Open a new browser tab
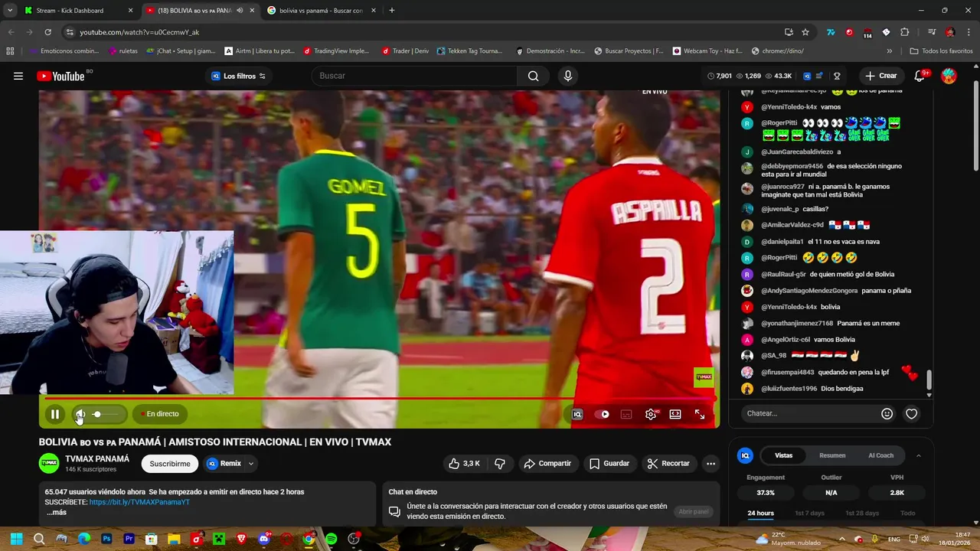980x551 pixels. 392,11
